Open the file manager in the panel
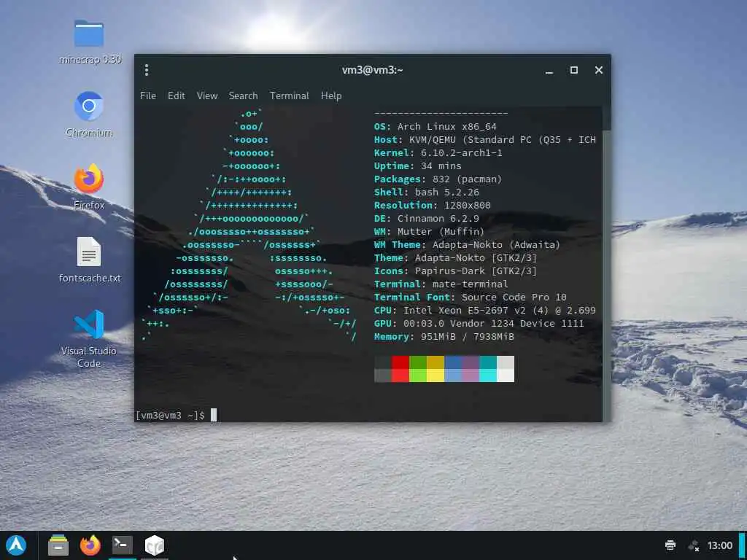 coord(58,545)
